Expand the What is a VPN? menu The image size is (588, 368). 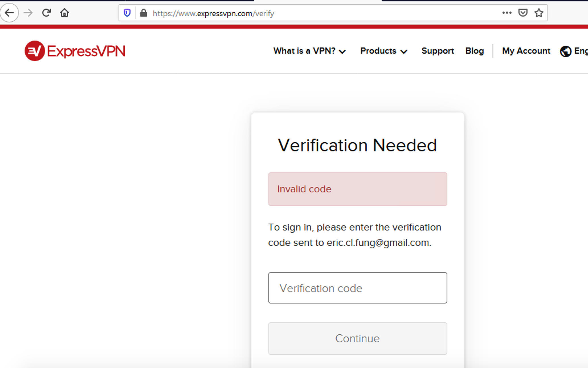309,51
